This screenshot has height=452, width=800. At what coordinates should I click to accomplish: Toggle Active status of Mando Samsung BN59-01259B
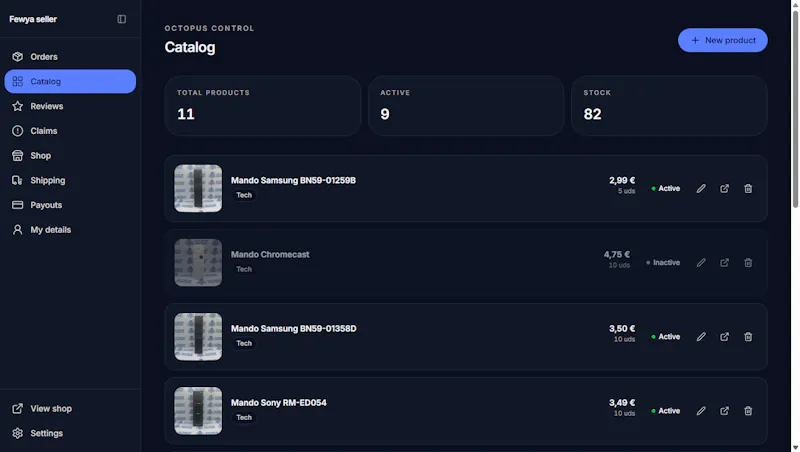click(x=665, y=189)
